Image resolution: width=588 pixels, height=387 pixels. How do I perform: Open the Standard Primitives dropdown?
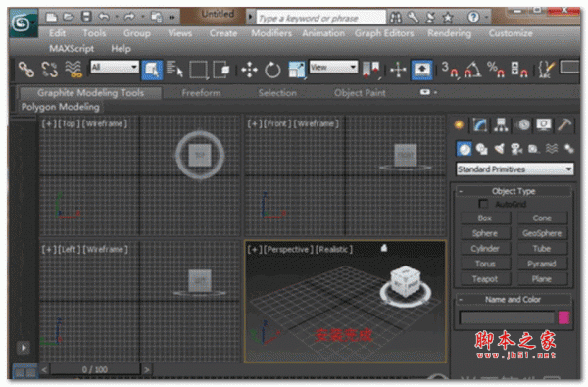[x=514, y=169]
